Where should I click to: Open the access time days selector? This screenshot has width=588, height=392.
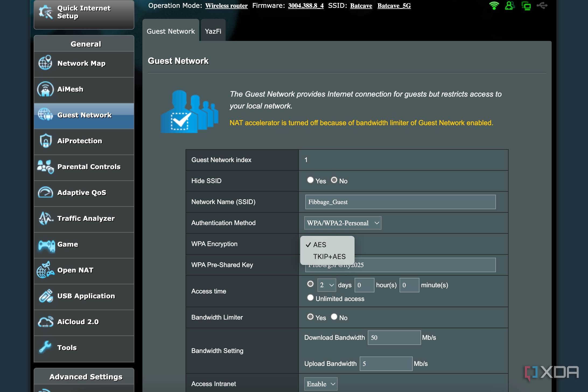click(327, 285)
